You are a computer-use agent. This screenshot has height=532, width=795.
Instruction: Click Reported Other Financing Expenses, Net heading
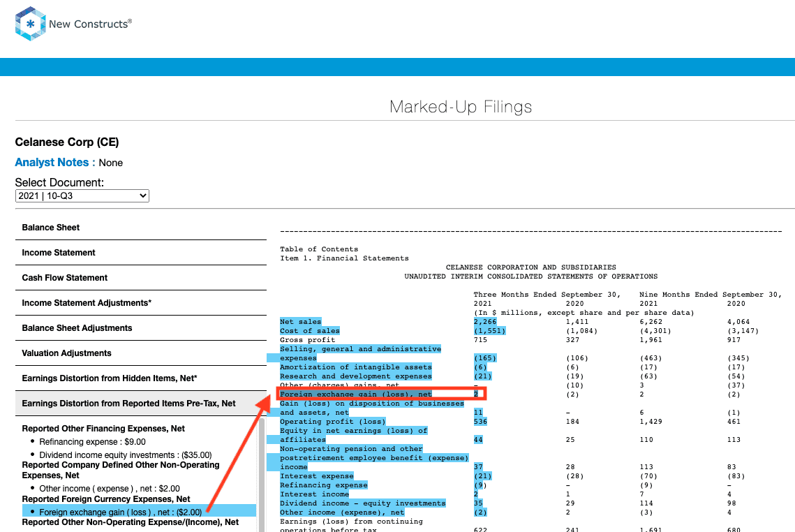[103, 429]
